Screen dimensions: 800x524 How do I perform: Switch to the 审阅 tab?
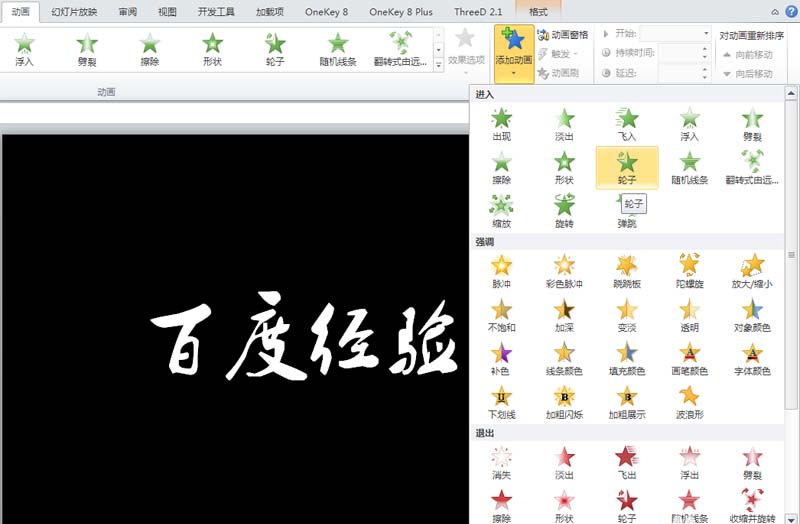click(x=128, y=11)
